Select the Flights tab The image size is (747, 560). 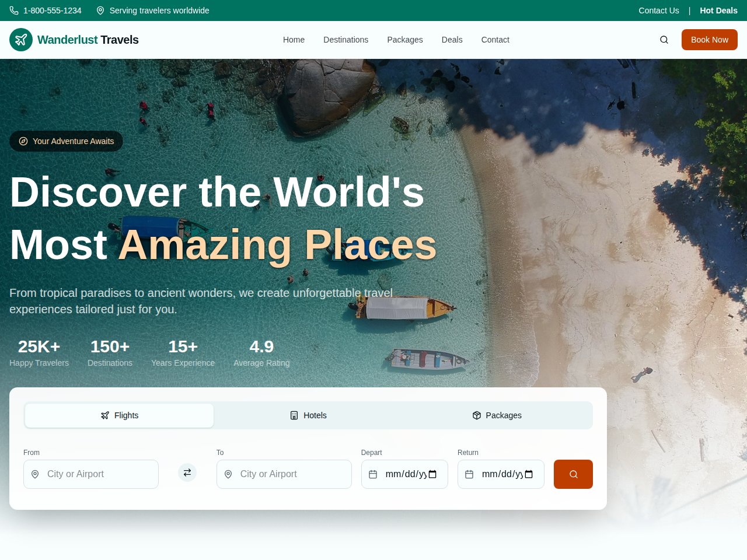[119, 415]
